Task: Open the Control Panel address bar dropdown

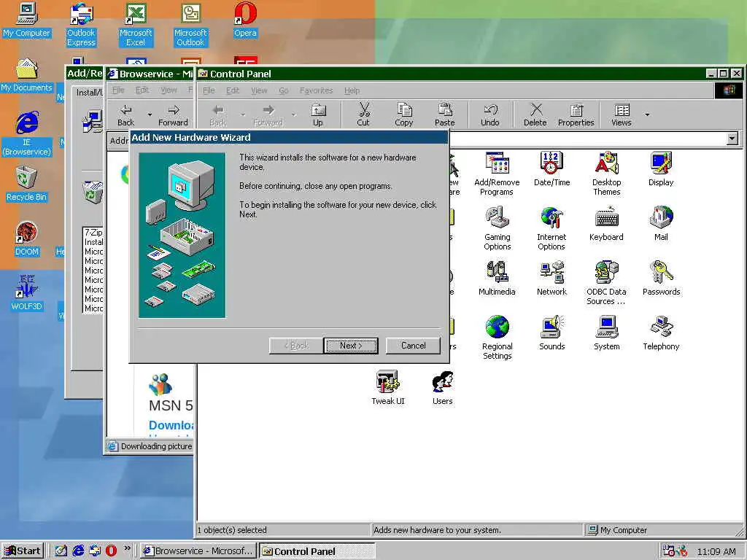Action: pyautogui.click(x=732, y=139)
